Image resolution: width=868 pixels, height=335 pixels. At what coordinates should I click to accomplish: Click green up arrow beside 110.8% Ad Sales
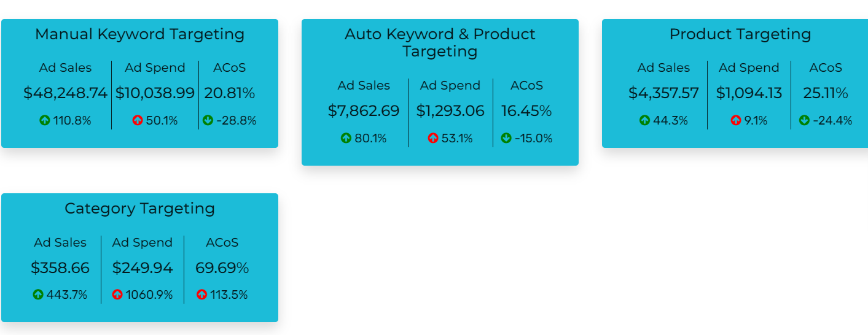point(45,121)
